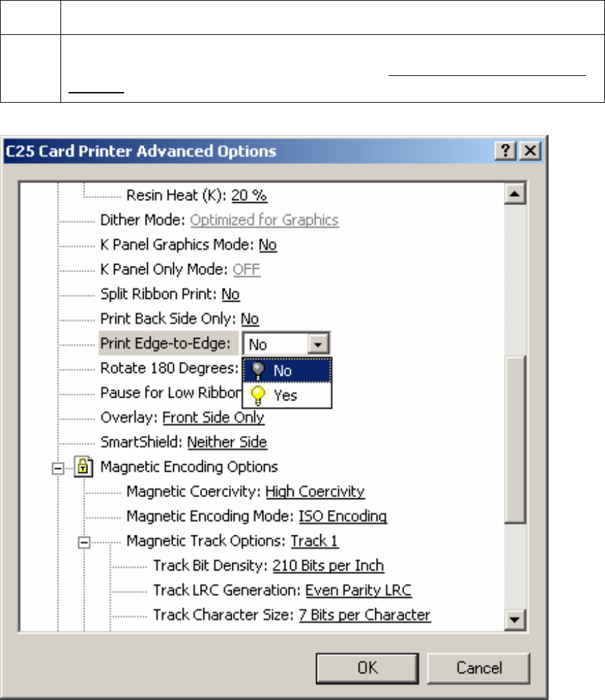Select the SmartShield label

[142, 442]
